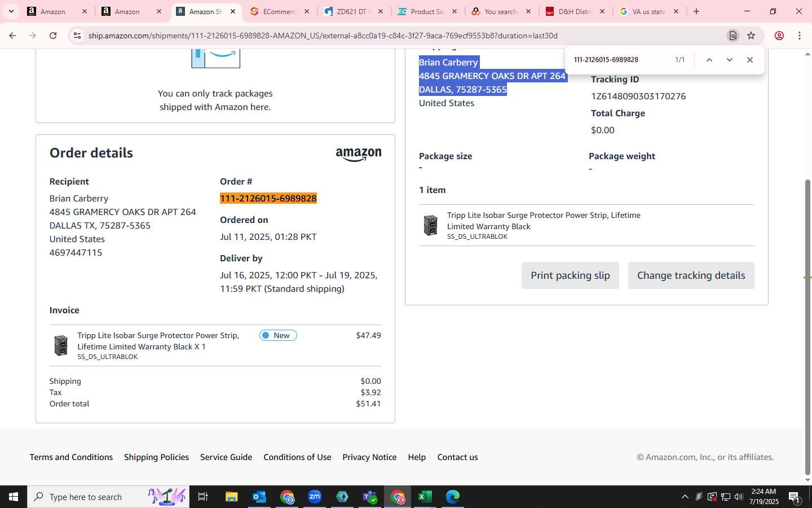Open Task View on taskbar
The height and width of the screenshot is (508, 812).
point(203,497)
